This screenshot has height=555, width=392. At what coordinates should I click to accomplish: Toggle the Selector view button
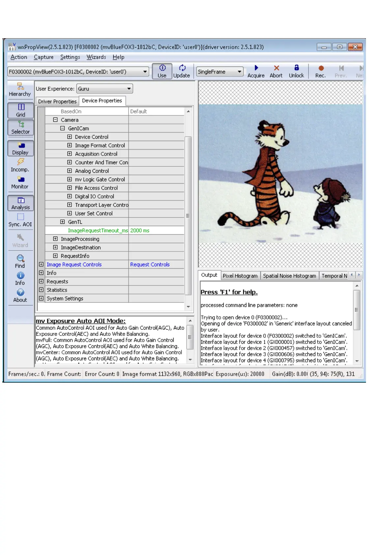click(21, 128)
